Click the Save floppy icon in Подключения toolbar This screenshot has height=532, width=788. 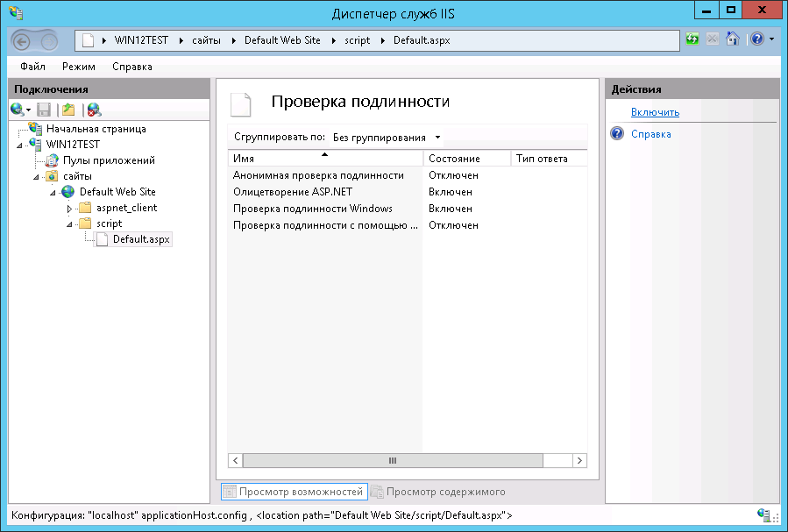click(x=44, y=110)
